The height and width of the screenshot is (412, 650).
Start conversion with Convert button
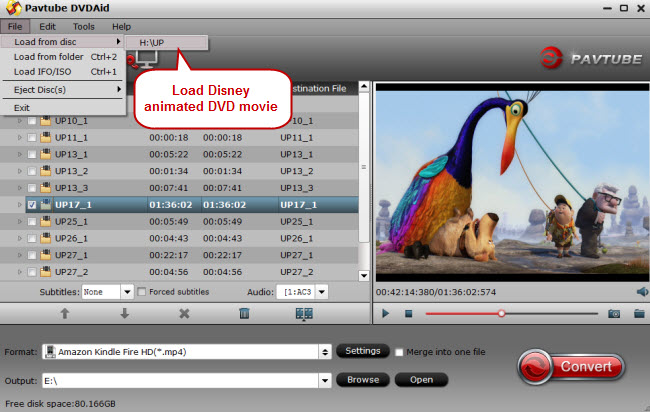click(x=571, y=367)
